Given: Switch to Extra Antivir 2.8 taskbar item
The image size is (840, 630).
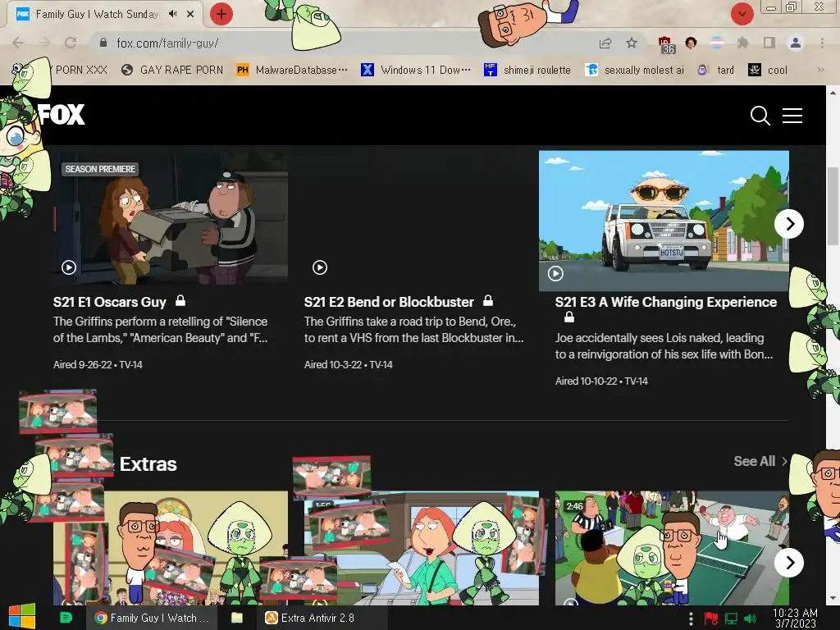Looking at the screenshot, I should [322, 618].
